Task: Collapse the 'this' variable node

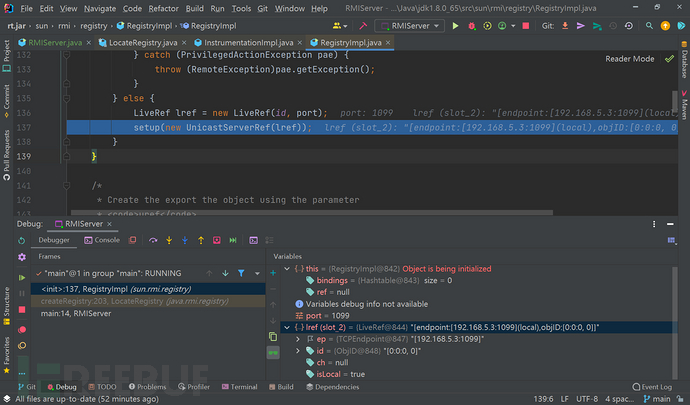Action: point(287,269)
